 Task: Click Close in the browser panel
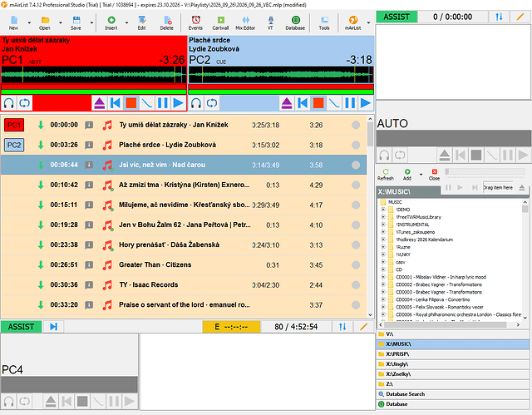click(x=434, y=175)
